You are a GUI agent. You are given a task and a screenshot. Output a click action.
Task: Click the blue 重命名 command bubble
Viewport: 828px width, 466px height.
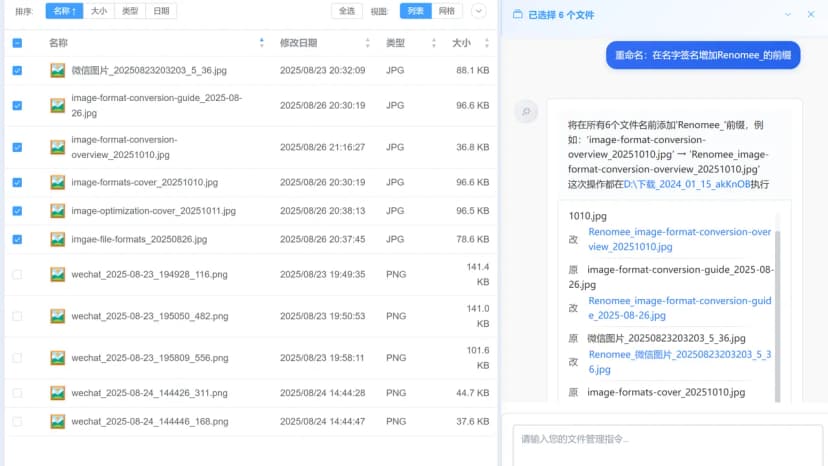(x=703, y=55)
